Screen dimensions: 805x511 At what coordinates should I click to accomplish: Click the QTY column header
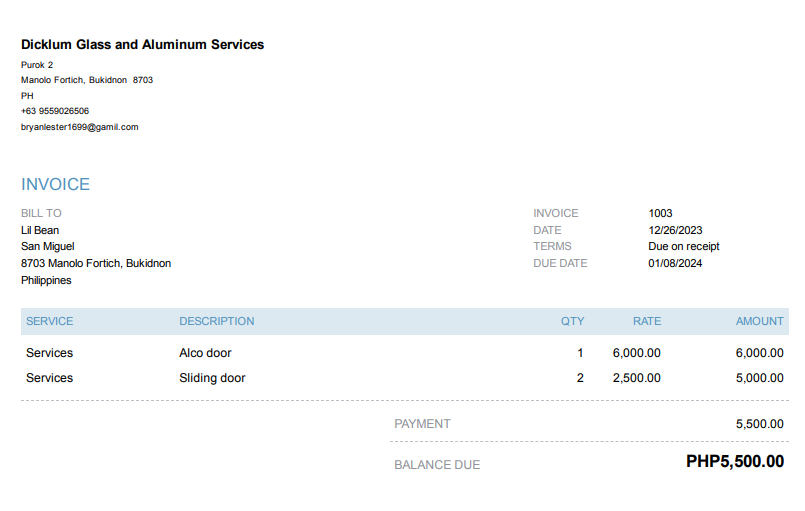pyautogui.click(x=572, y=321)
